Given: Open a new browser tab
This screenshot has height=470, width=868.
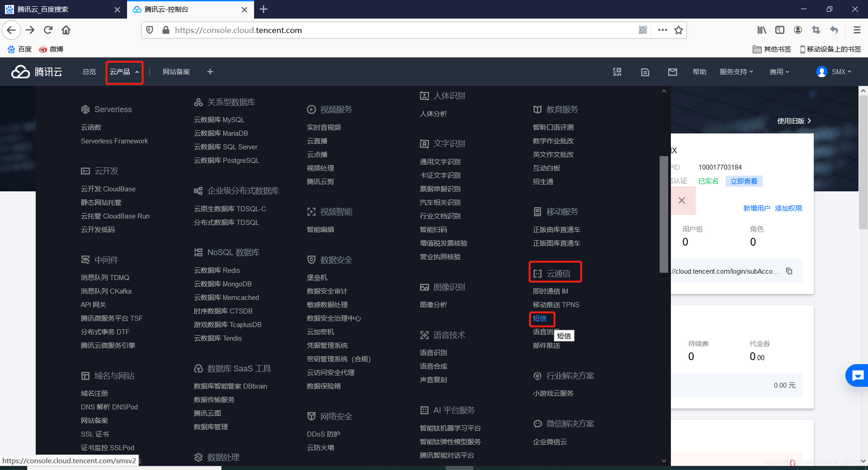Looking at the screenshot, I should [x=264, y=9].
